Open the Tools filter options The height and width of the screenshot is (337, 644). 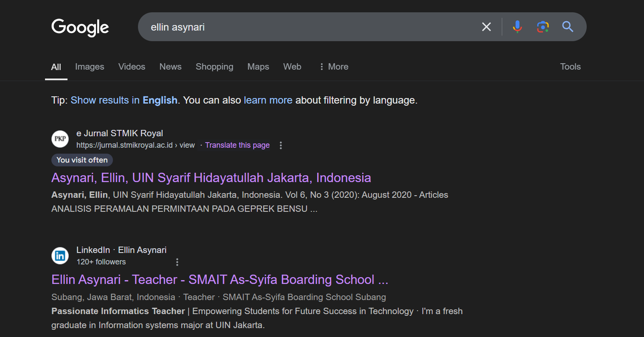(570, 67)
